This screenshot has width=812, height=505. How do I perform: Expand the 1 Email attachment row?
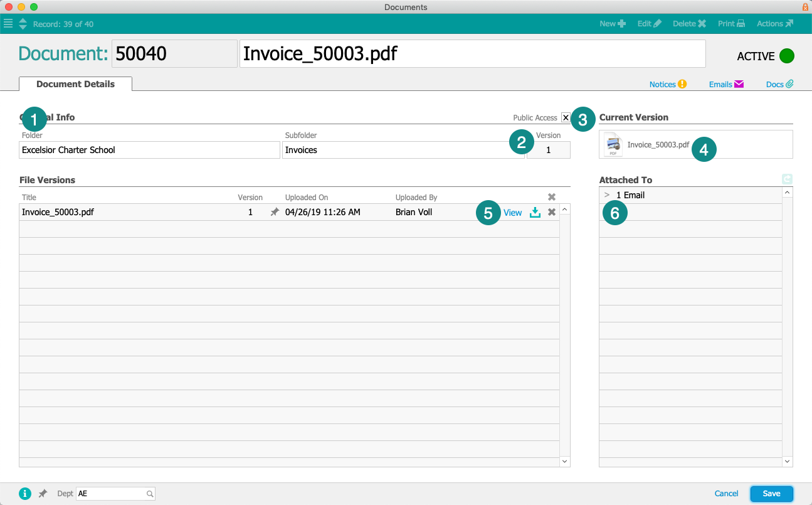point(607,195)
